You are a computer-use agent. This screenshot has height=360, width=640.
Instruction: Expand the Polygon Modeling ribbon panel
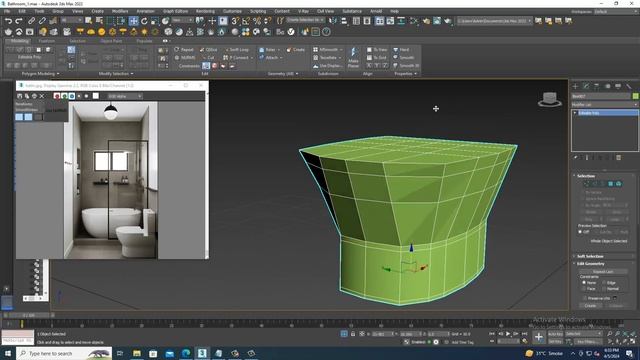pos(40,74)
